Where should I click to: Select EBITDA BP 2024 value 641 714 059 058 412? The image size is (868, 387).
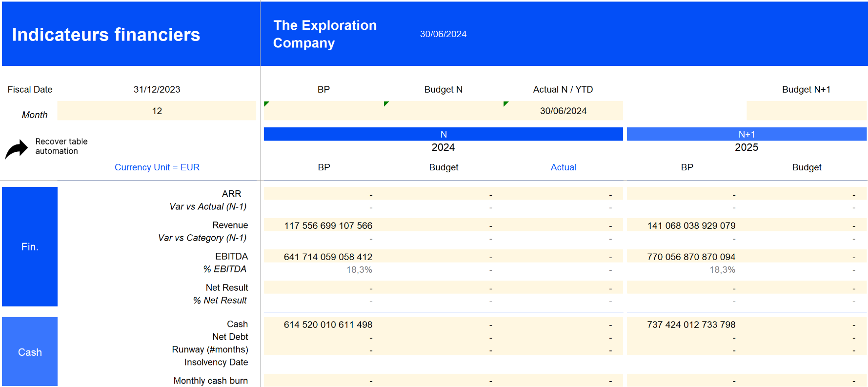[328, 257]
